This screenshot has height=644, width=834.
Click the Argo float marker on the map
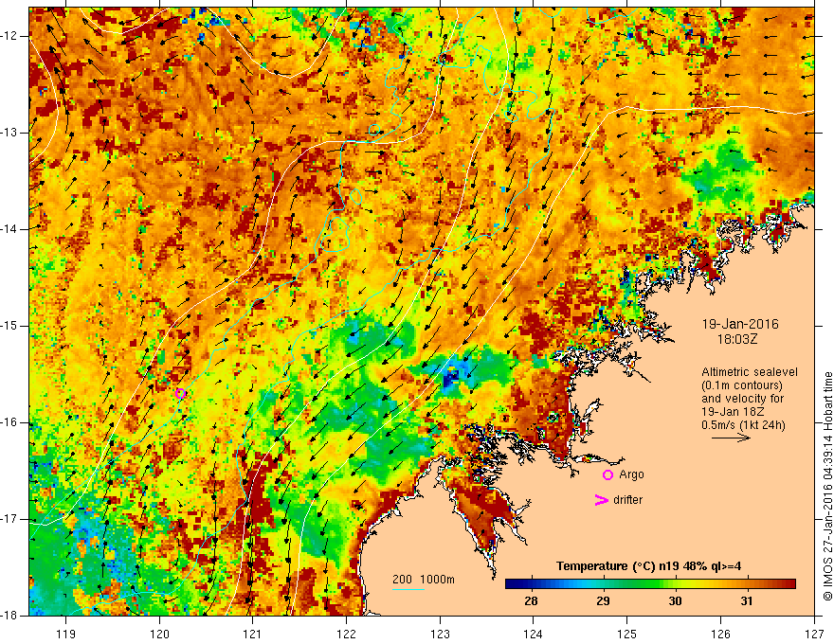point(180,394)
